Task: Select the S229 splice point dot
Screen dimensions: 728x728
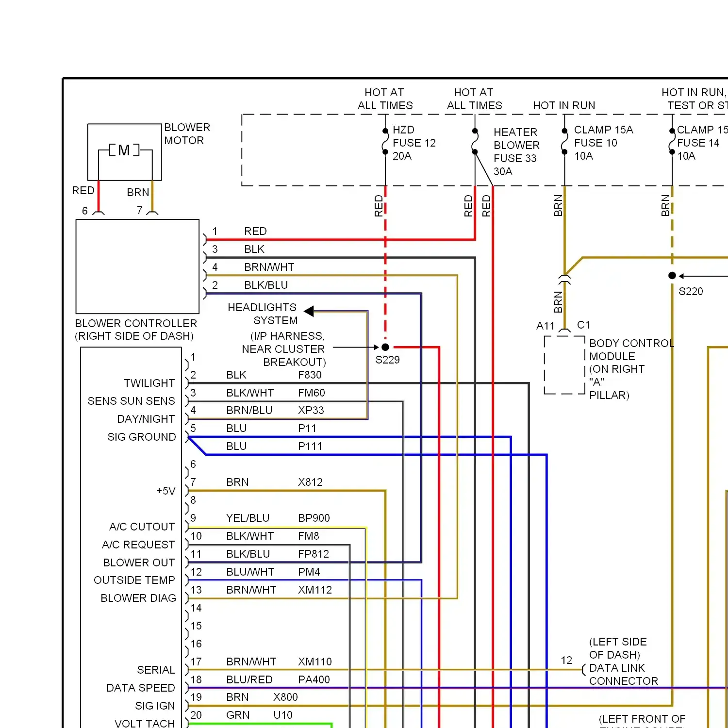Action: [x=385, y=347]
